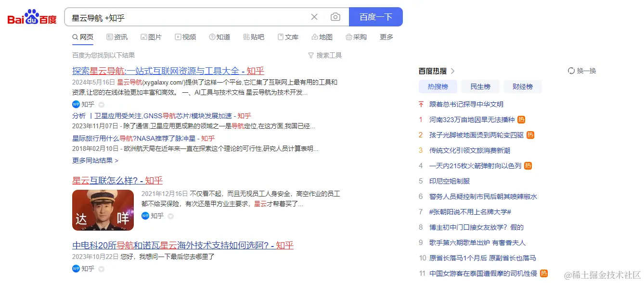
Task: Open the 百度热搜 heading link
Action: coord(433,71)
